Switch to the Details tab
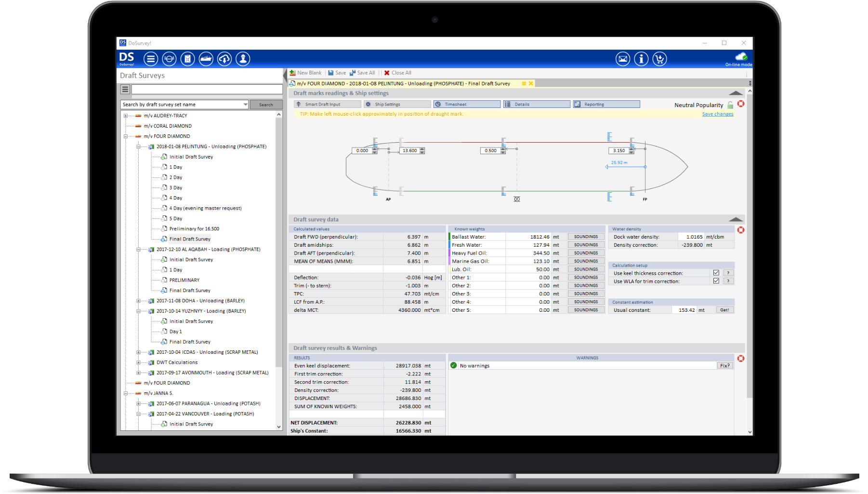Viewport: 868px width, 494px height. click(x=537, y=104)
